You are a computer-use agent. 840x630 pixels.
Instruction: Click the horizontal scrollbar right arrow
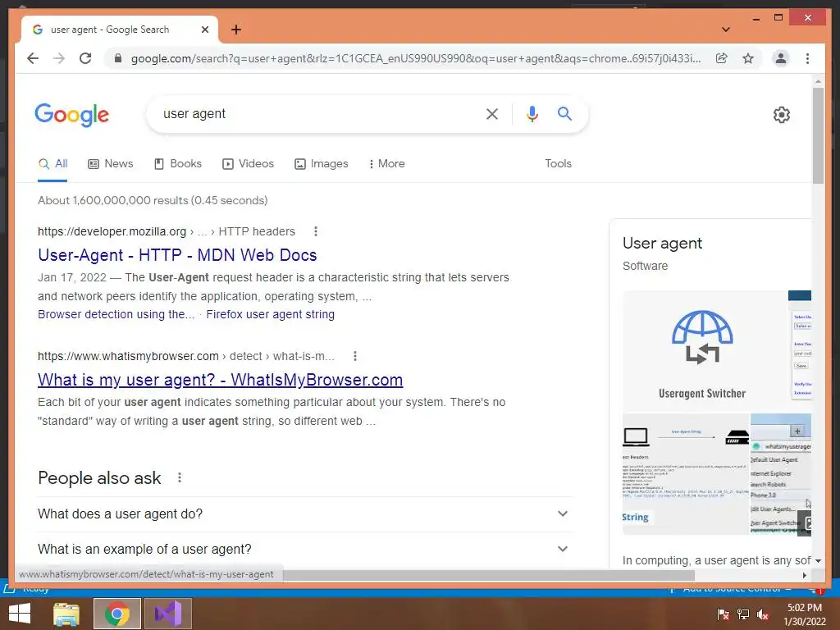[805, 575]
